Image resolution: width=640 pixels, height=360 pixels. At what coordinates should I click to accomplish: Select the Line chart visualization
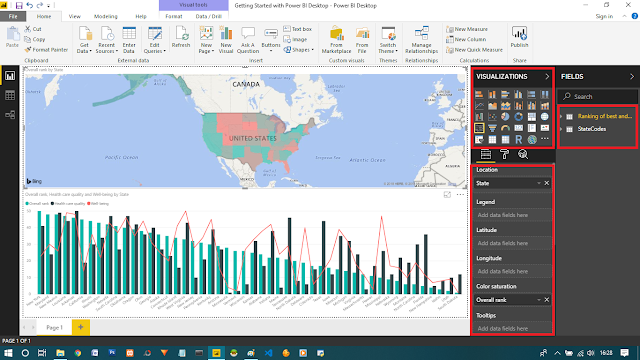479,106
